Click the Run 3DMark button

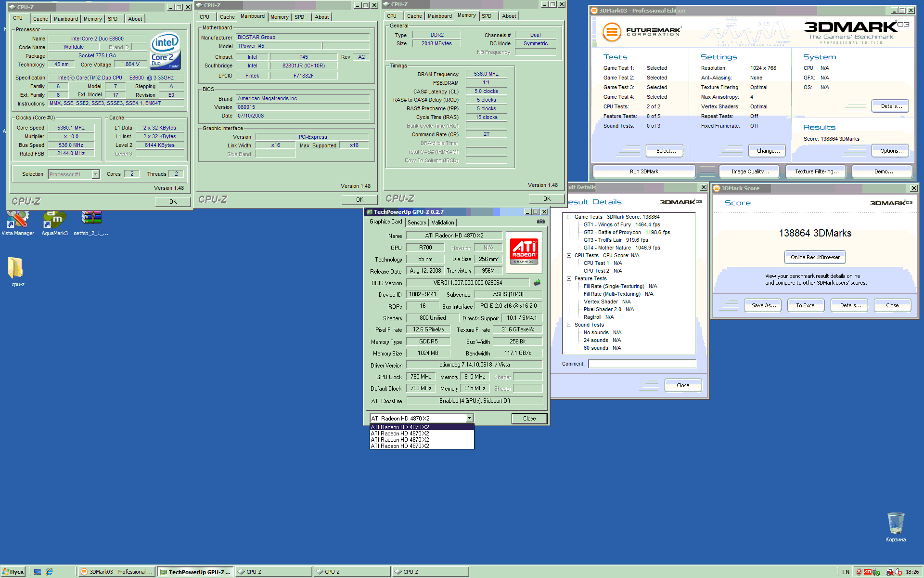644,171
